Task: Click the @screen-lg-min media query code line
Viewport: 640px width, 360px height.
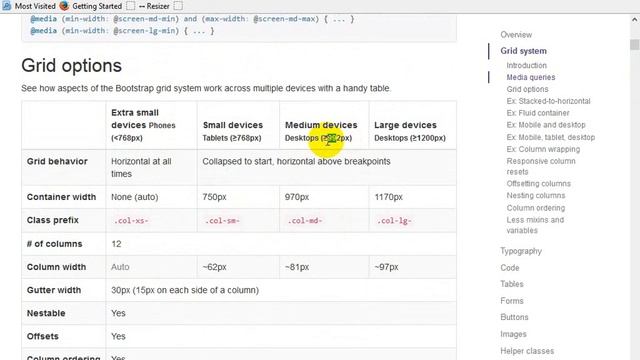Action: [x=122, y=31]
